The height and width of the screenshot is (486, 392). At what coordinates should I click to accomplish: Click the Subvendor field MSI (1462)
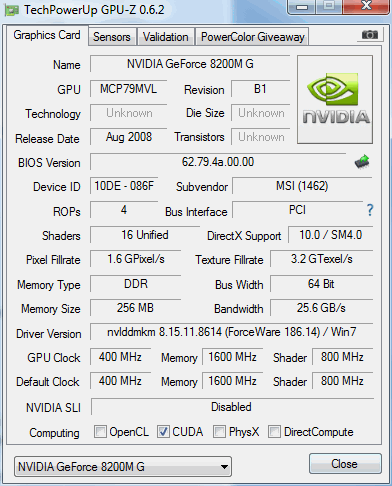302,186
